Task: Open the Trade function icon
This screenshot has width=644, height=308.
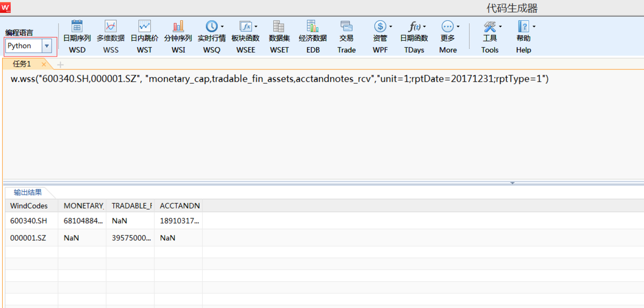Action: pos(346,26)
